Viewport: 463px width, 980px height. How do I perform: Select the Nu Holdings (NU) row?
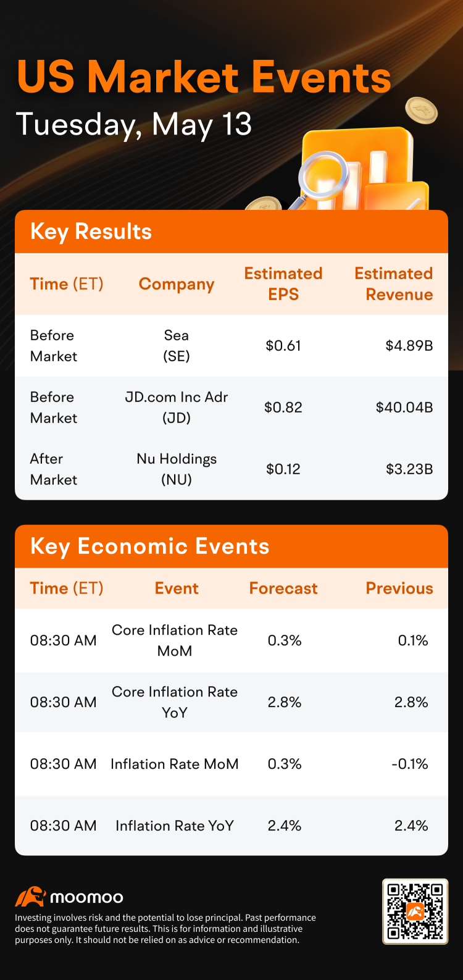[x=231, y=469]
